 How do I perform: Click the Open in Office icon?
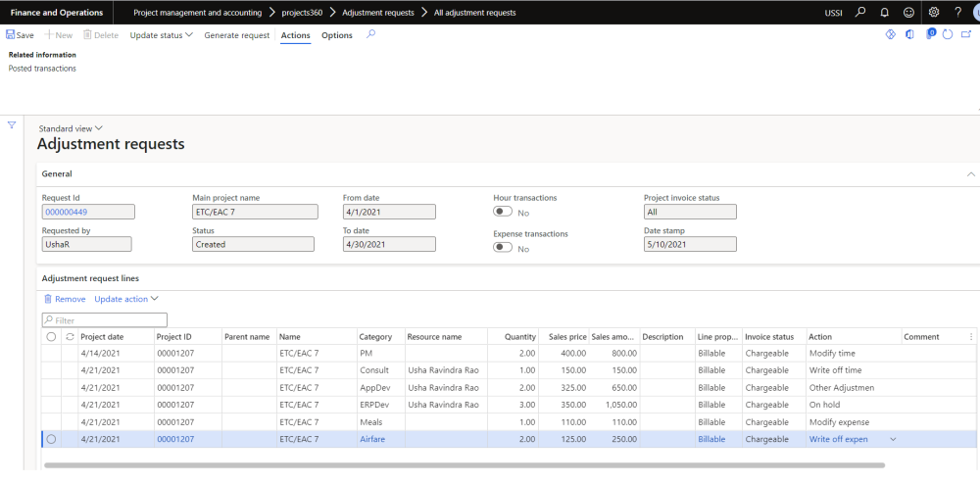pos(910,35)
